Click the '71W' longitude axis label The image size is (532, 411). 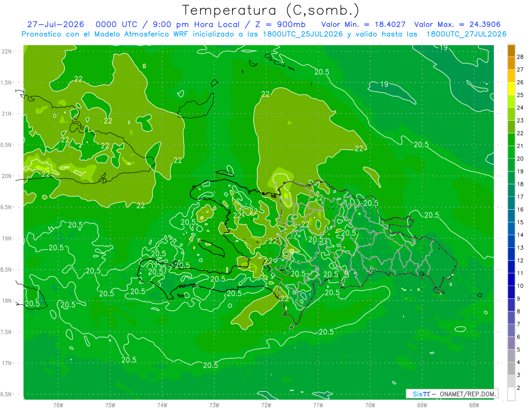tap(318, 405)
